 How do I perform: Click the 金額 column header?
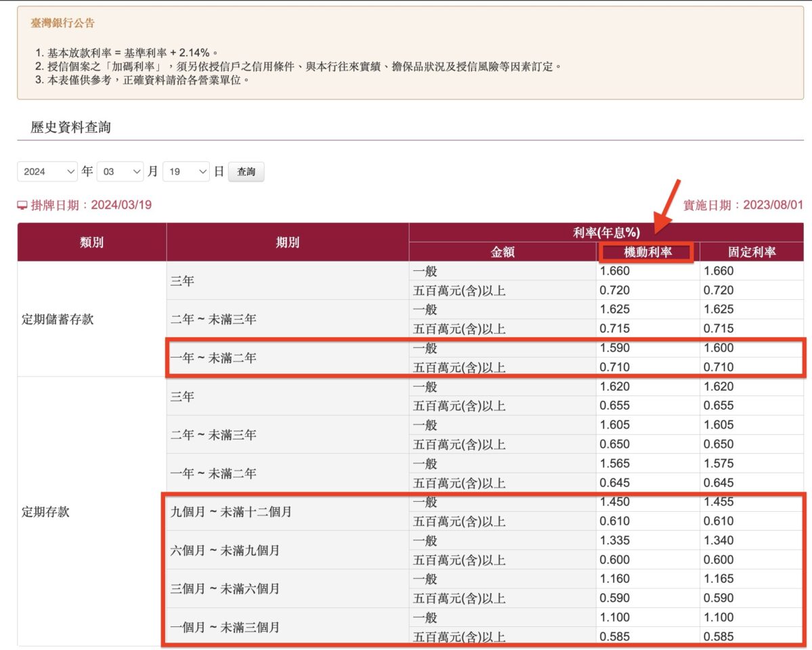[x=503, y=252]
